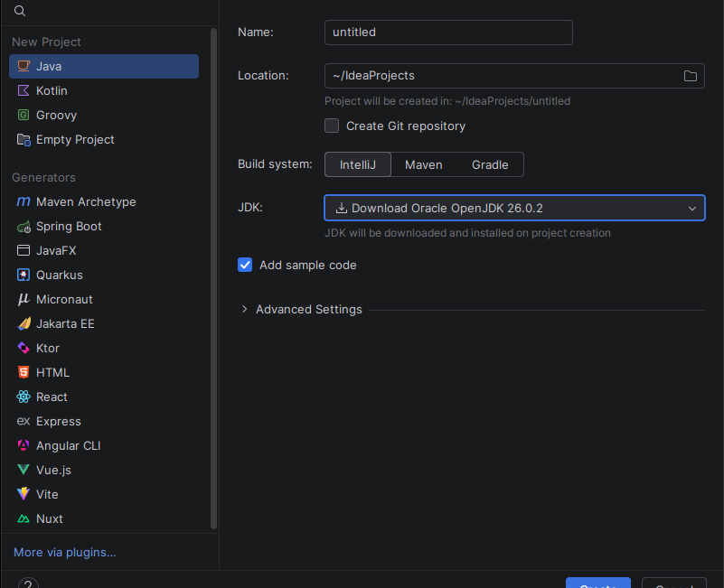Image resolution: width=724 pixels, height=588 pixels.
Task: Click the React atom icon
Action: tap(24, 397)
